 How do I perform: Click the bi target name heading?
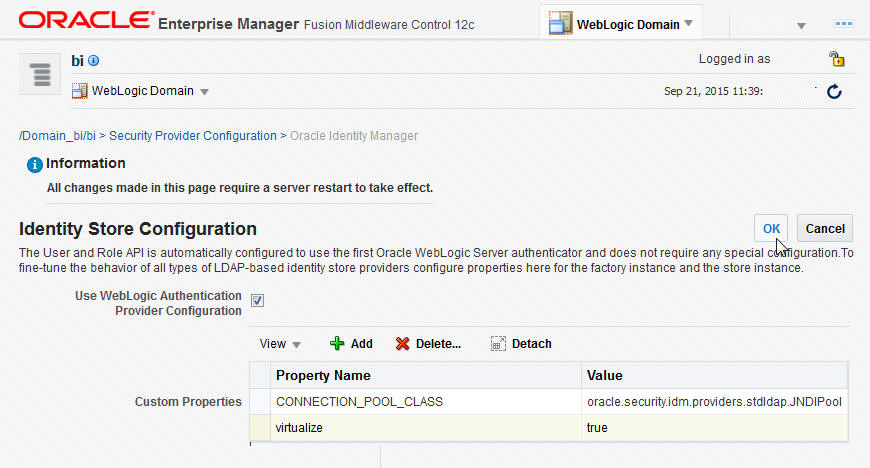[77, 61]
